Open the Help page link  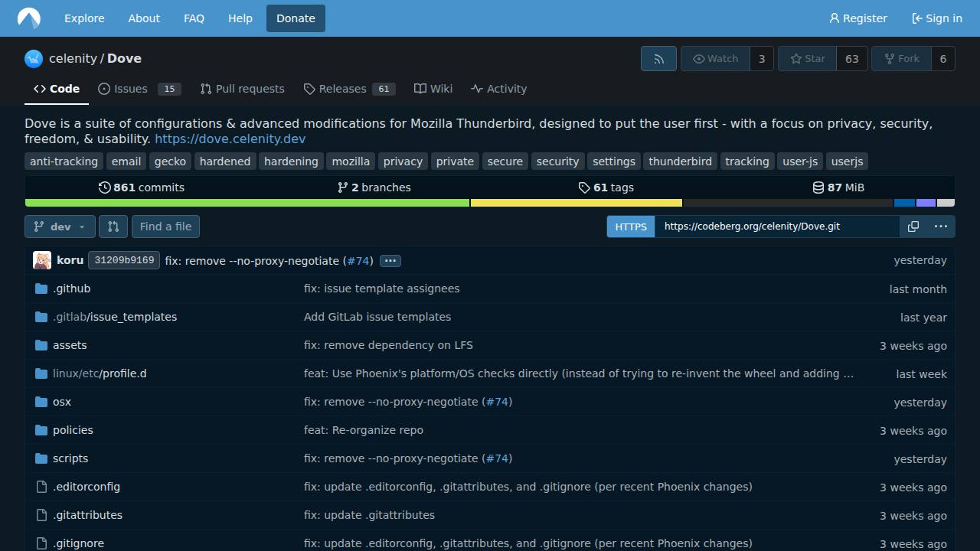[240, 18]
